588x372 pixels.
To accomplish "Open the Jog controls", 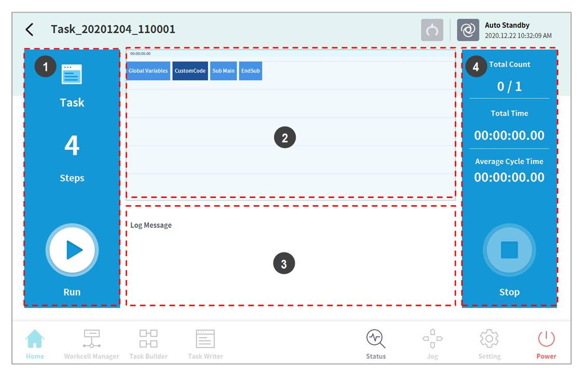I will [432, 343].
